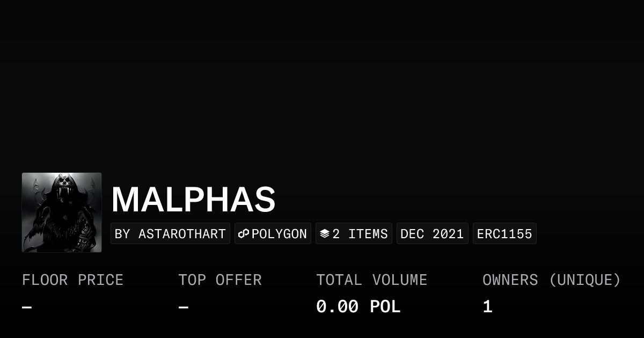Click the TOP OFFER label
Image resolution: width=644 pixels, height=338 pixels.
(x=219, y=280)
